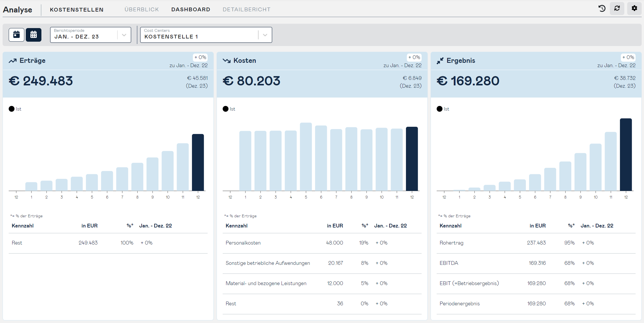Click EBITDA value 169.316
The height and width of the screenshot is (323, 644).
(x=537, y=263)
